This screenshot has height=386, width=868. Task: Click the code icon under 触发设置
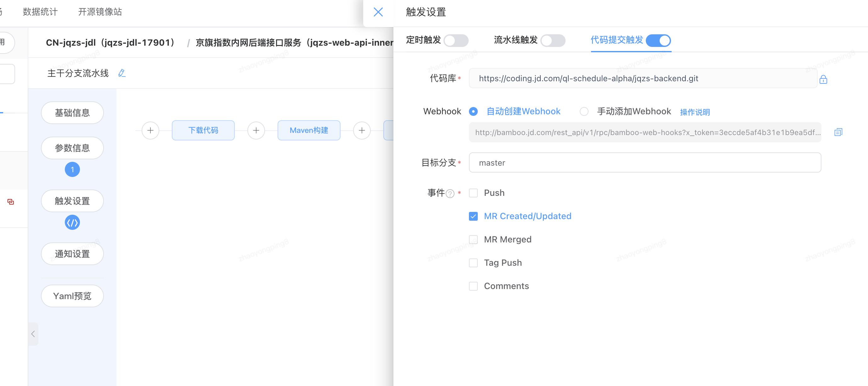72,223
